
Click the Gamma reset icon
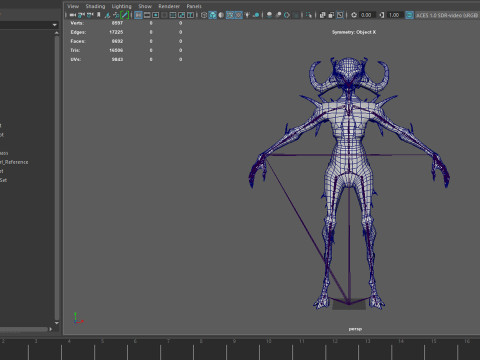382,15
